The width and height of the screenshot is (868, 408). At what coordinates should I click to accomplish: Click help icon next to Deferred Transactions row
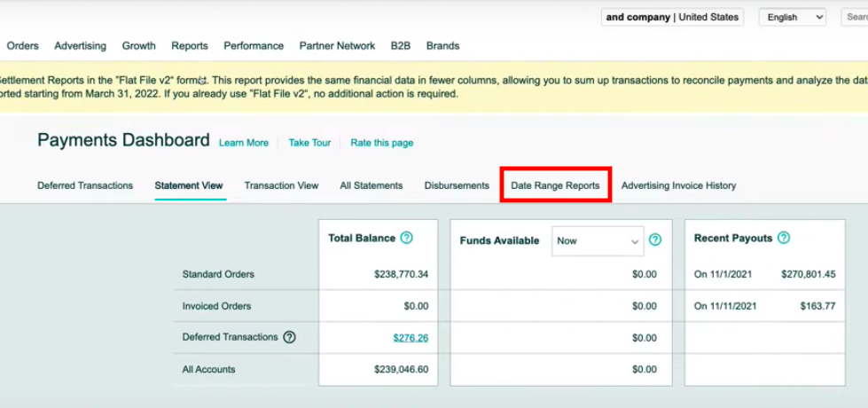click(x=289, y=337)
